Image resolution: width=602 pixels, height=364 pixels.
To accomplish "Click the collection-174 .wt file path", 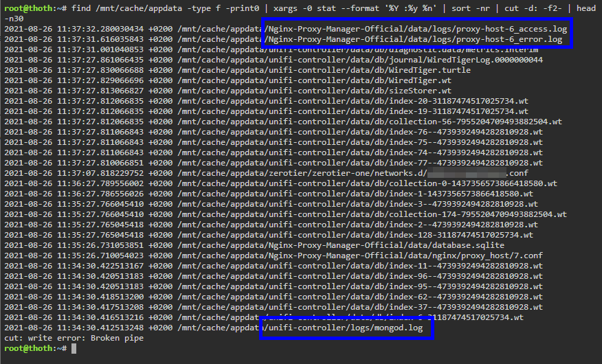I will pos(372,215).
